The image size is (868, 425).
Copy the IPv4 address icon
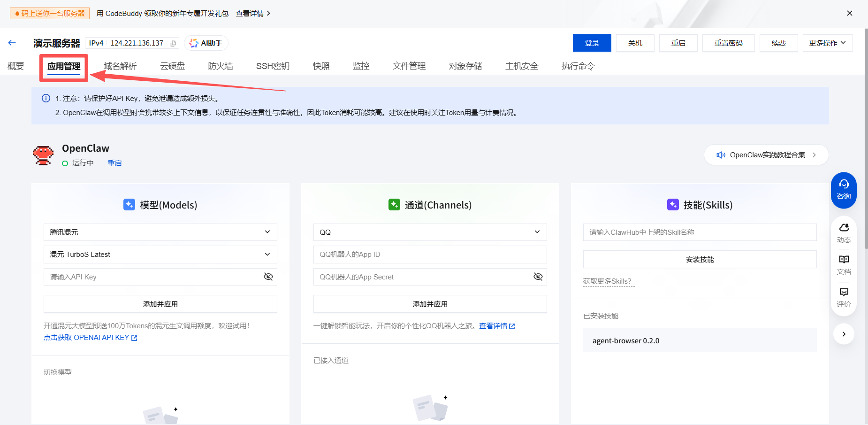pyautogui.click(x=173, y=43)
